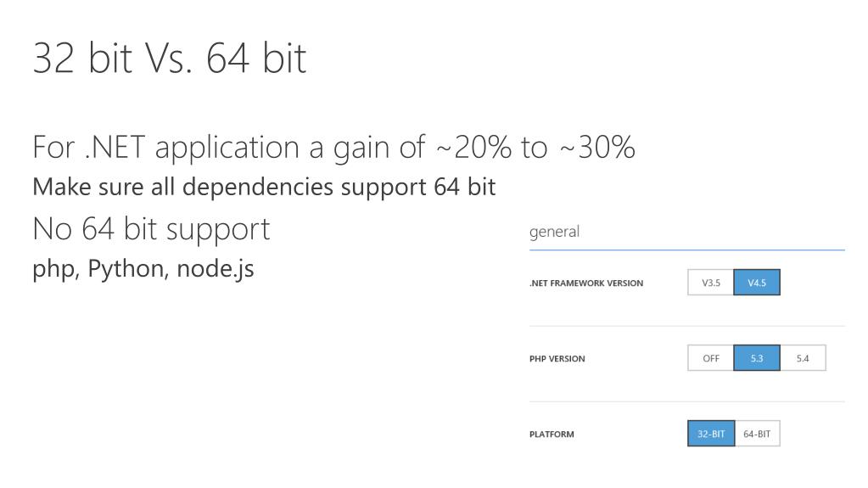Viewport: 868px width, 488px height.
Task: Switch platform to 32-BIT
Action: (x=711, y=434)
